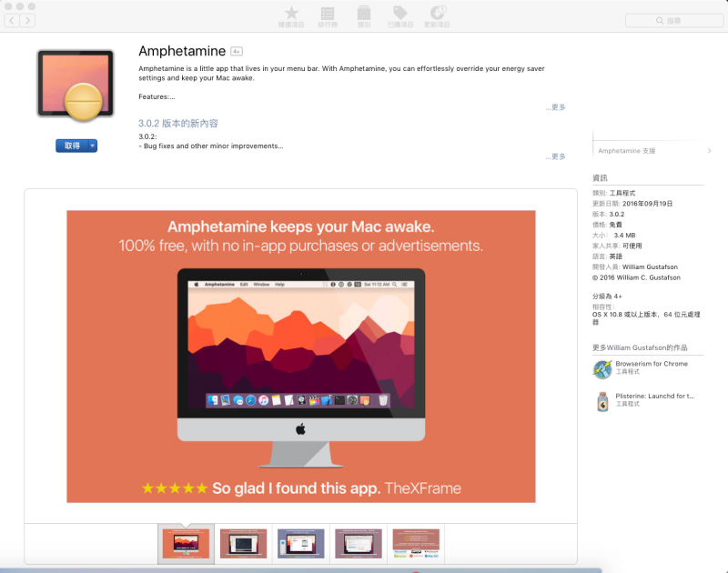Open Browserism for Chrome title link

652,364
